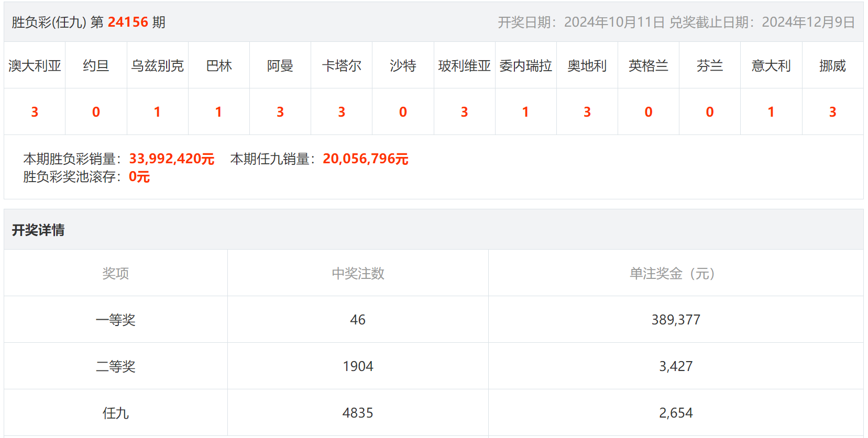The width and height of the screenshot is (868, 438).
Task: Click the 奖项 column header
Action: click(x=116, y=273)
